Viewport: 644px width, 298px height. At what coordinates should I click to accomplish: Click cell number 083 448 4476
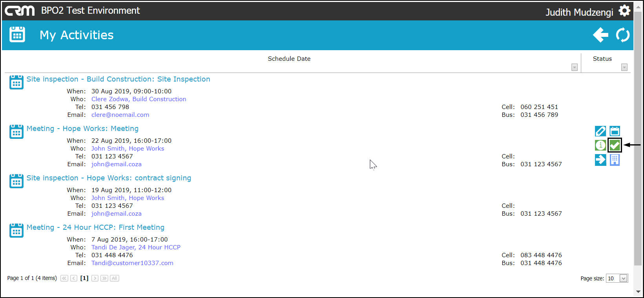[541, 255]
